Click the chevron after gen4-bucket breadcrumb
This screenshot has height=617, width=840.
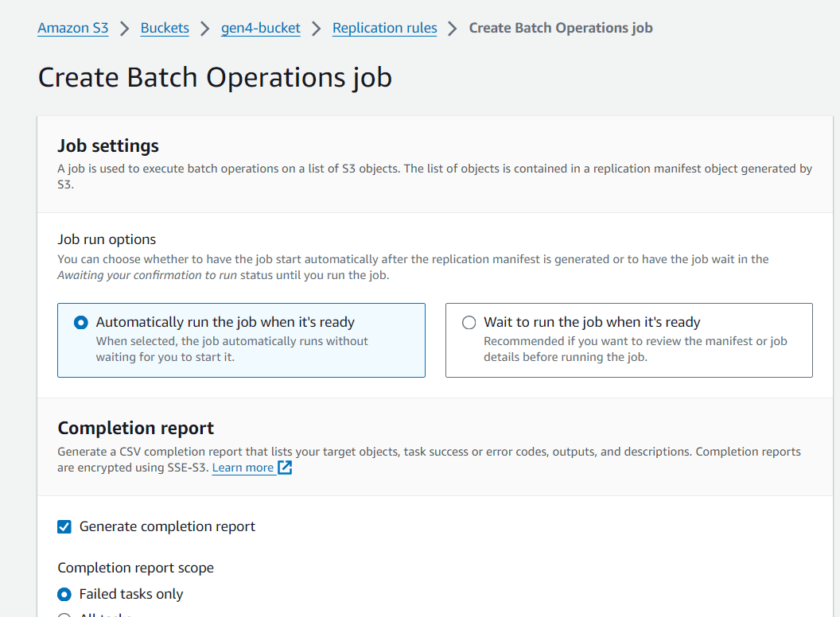pos(316,29)
